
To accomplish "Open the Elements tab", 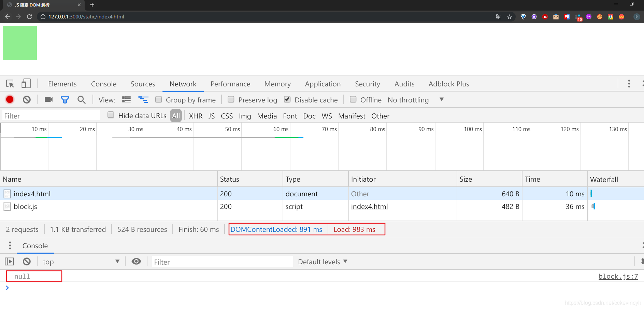I will [62, 84].
